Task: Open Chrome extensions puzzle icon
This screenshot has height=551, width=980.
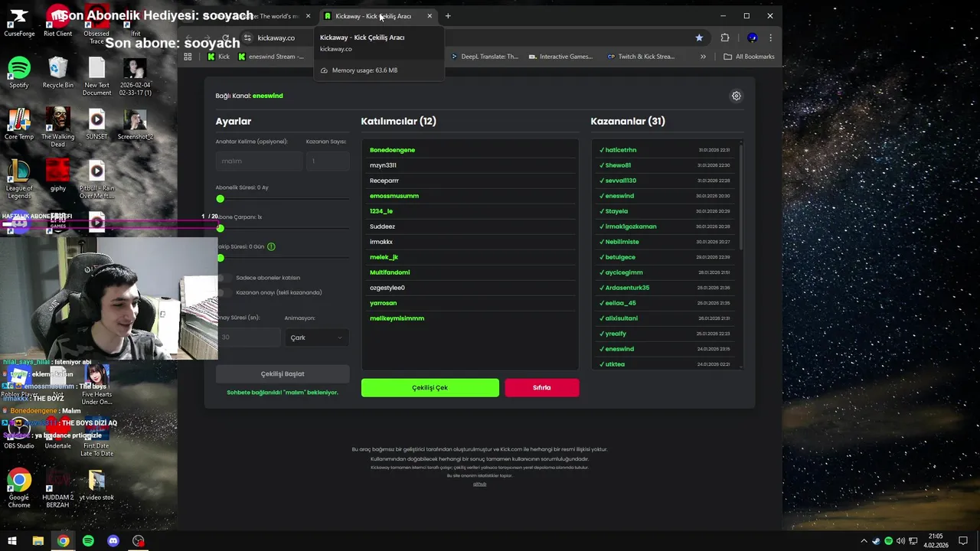Action: coord(725,37)
